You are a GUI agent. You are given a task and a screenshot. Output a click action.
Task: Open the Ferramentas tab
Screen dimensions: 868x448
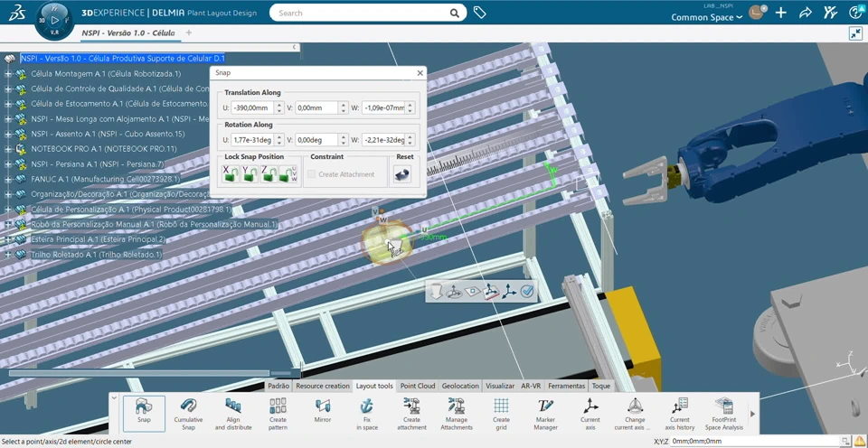coord(567,386)
